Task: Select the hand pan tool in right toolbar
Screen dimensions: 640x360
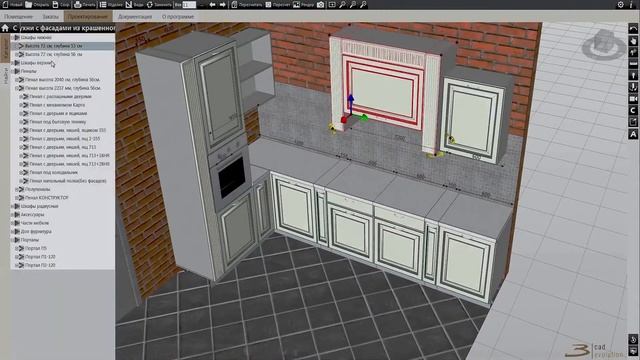Action: tap(633, 40)
